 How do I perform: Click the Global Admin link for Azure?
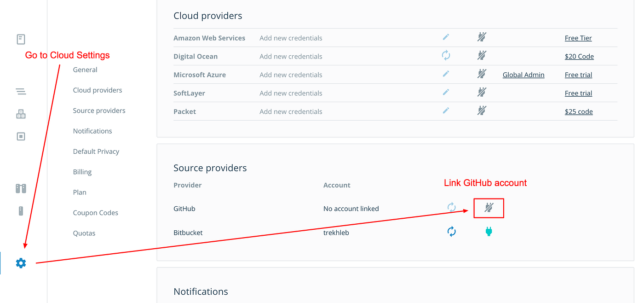(x=523, y=75)
